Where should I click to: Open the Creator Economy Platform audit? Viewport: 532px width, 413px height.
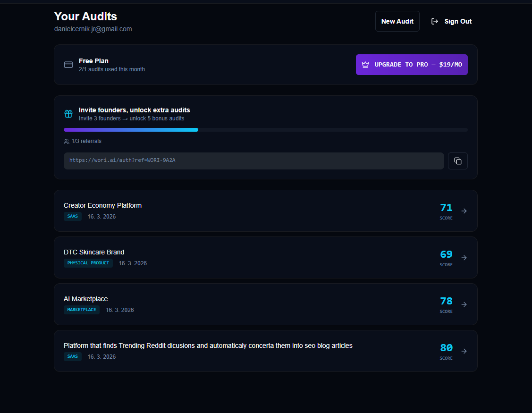point(266,211)
